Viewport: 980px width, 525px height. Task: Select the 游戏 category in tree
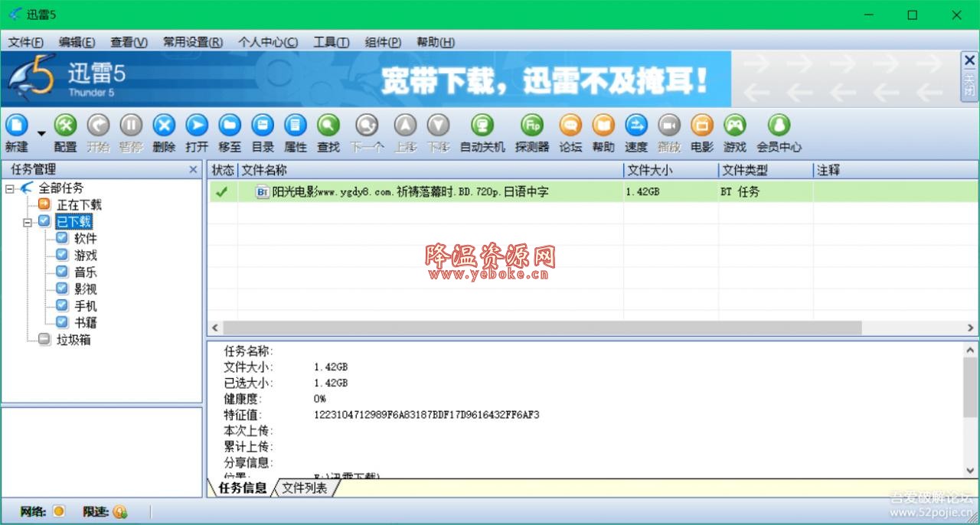point(86,256)
